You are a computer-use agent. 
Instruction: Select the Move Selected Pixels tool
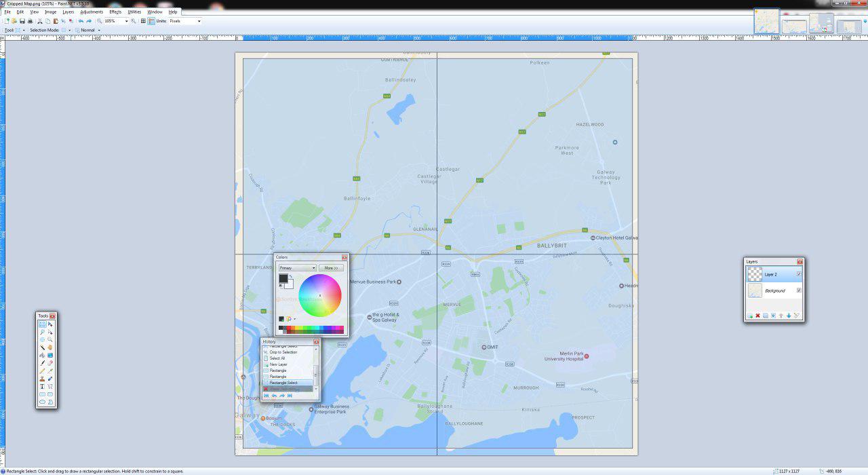coord(50,324)
